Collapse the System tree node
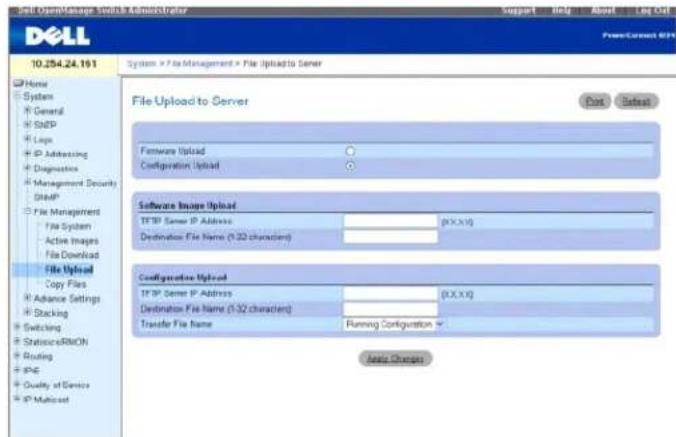 pos(18,96)
